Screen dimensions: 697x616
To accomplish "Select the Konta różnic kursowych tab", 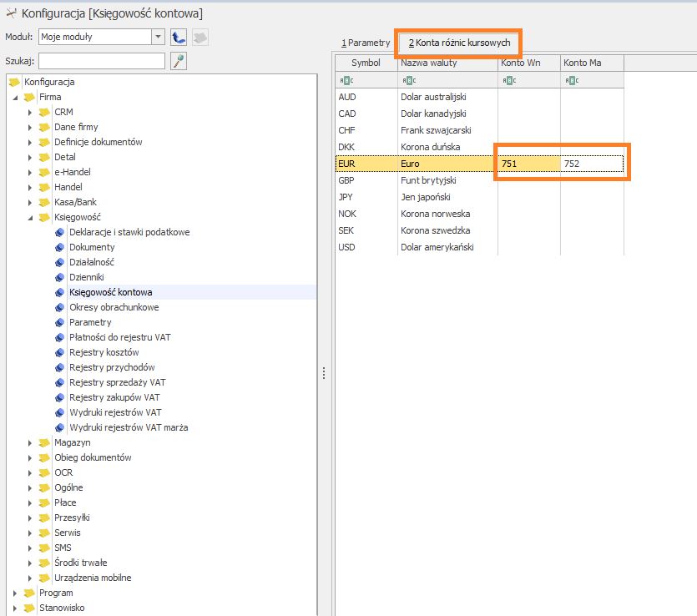I will pyautogui.click(x=458, y=43).
